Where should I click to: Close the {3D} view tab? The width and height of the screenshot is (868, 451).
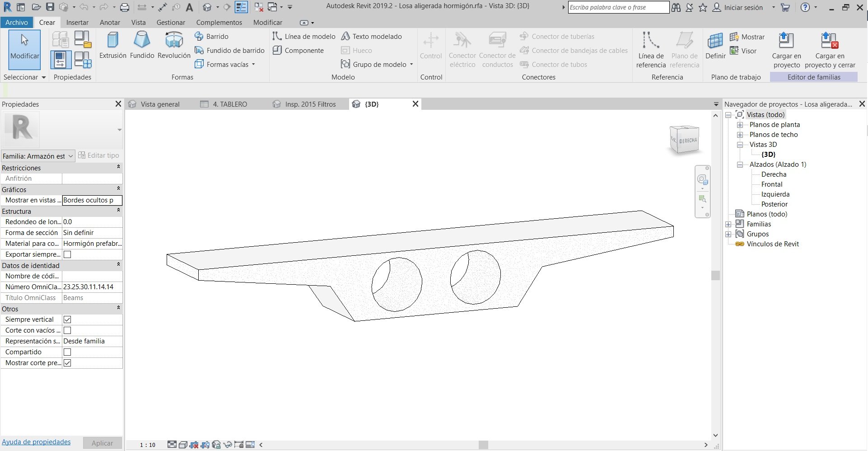tap(415, 104)
